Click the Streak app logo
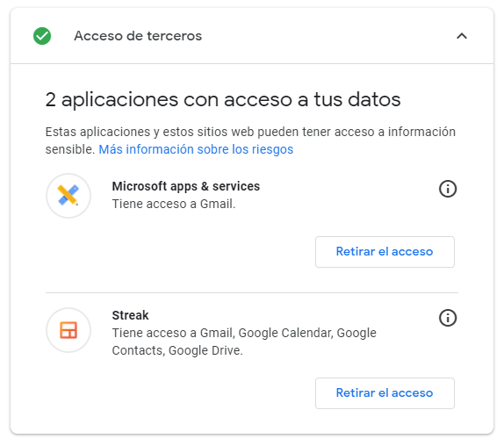 (68, 330)
